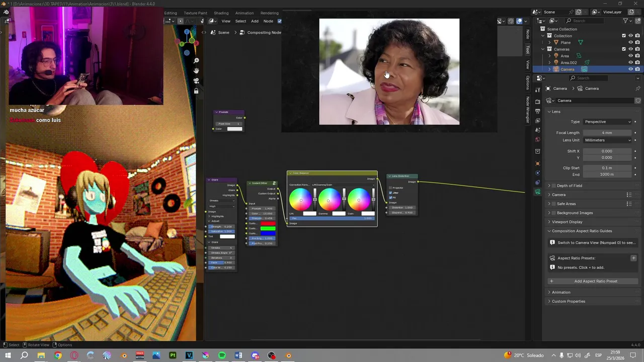Viewport: 644px width, 362px height.
Task: Open the lens Type Perspective dropdown
Action: point(607,122)
